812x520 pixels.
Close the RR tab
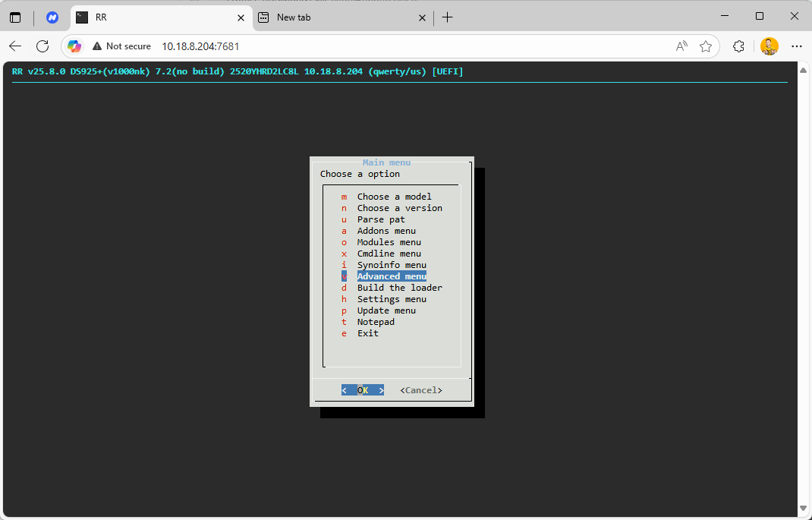[x=241, y=17]
